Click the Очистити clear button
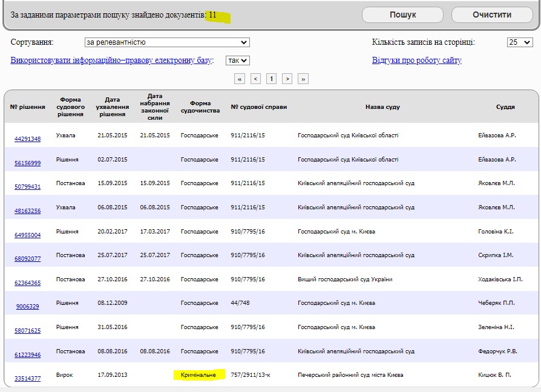541x392 pixels. (491, 15)
